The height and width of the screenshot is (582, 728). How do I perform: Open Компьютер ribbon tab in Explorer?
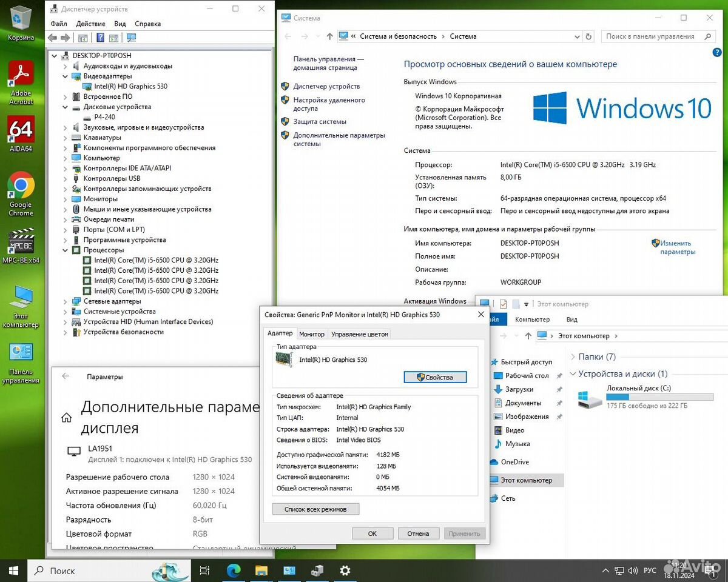coord(532,319)
